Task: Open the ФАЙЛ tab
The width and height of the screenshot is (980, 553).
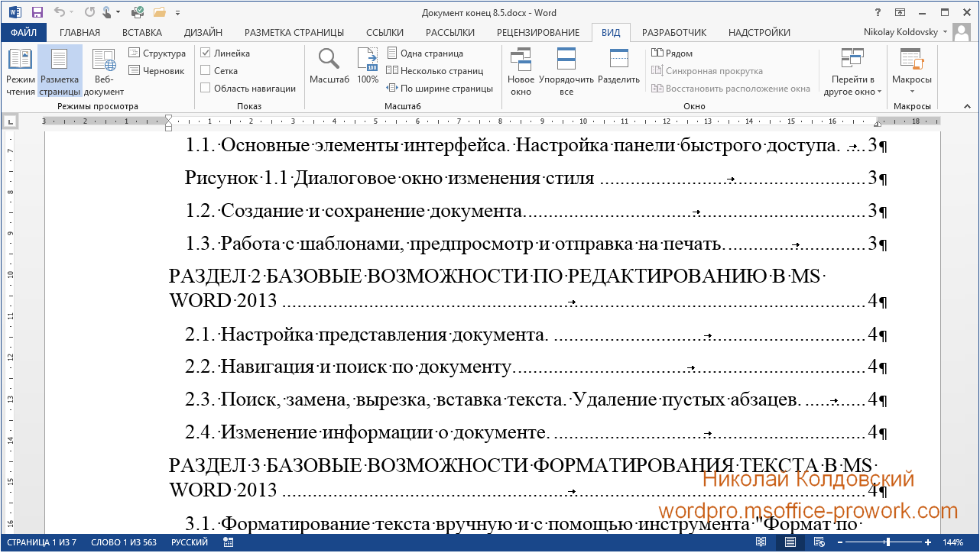Action: pyautogui.click(x=24, y=32)
